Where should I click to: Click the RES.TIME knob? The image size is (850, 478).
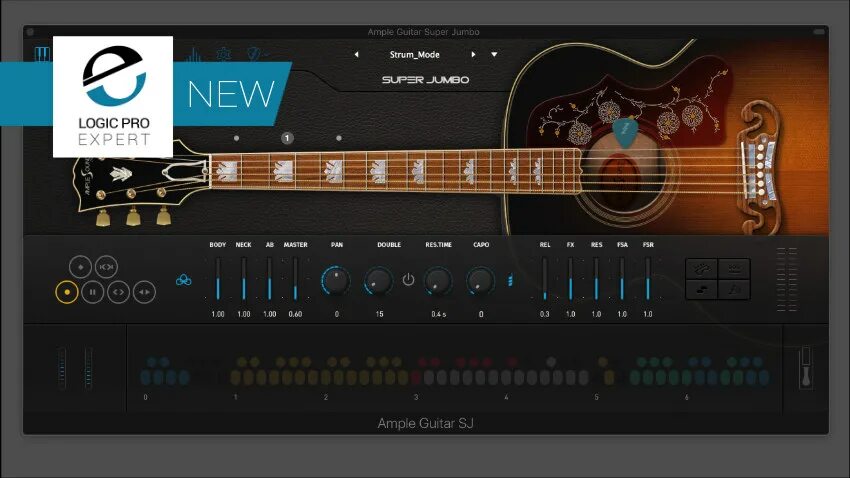(438, 281)
